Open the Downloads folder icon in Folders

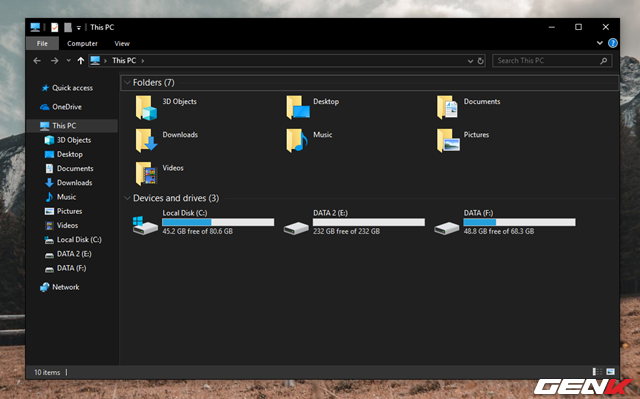pyautogui.click(x=146, y=141)
